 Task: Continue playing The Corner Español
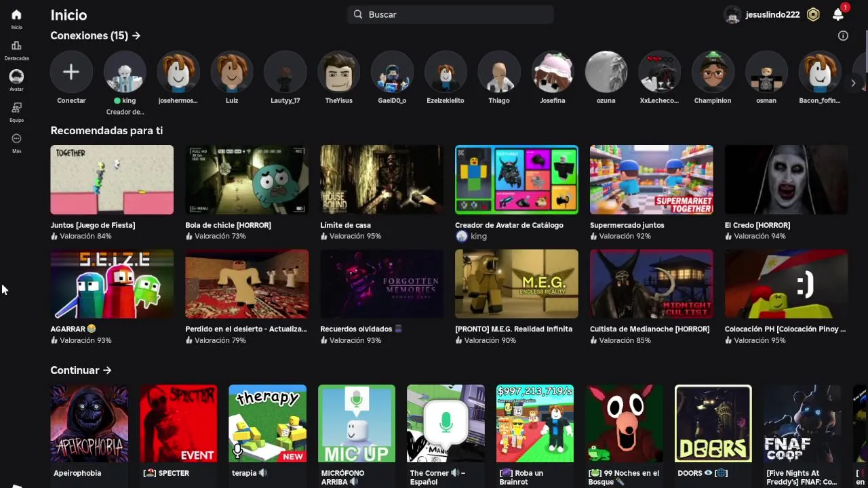click(x=446, y=424)
